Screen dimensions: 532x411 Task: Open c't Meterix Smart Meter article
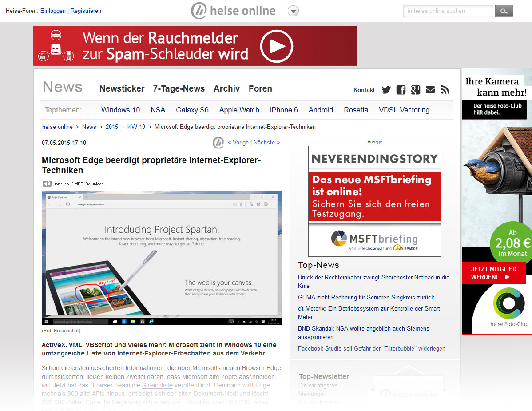[369, 313]
